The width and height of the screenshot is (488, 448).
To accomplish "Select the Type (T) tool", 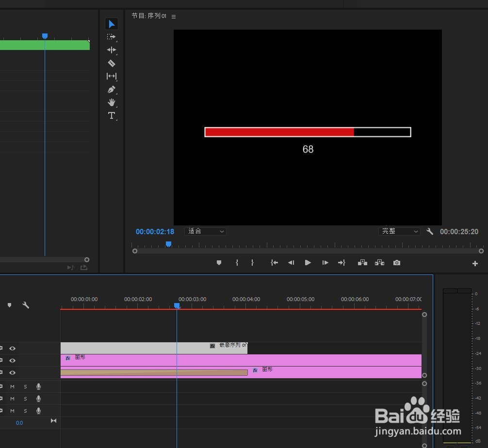I will [x=112, y=116].
